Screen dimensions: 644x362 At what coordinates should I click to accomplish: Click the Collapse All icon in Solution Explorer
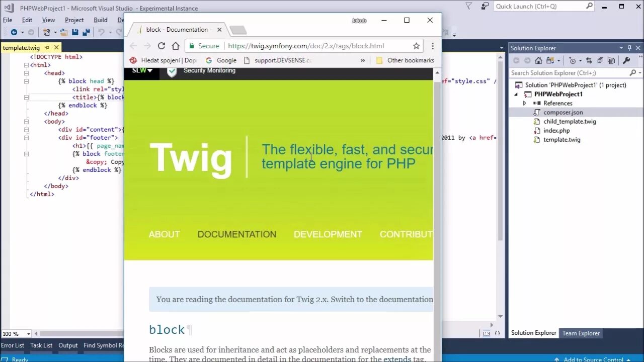[x=601, y=61]
